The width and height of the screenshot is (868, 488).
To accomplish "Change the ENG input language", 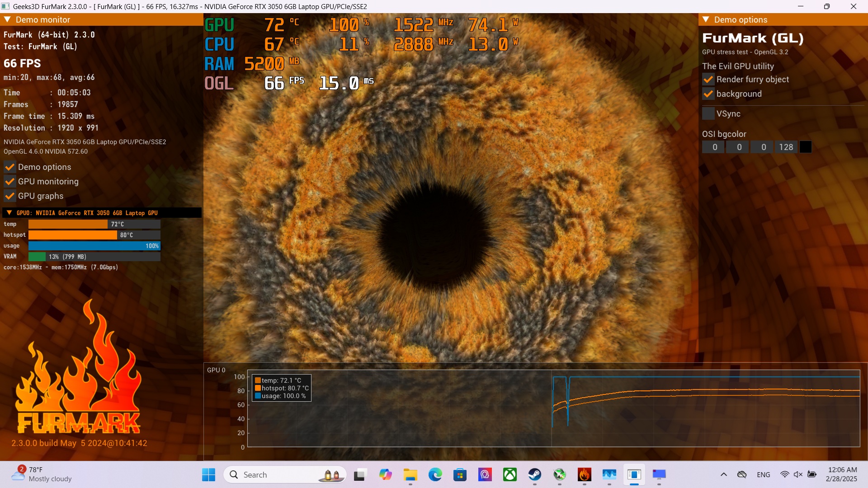I will (x=764, y=475).
